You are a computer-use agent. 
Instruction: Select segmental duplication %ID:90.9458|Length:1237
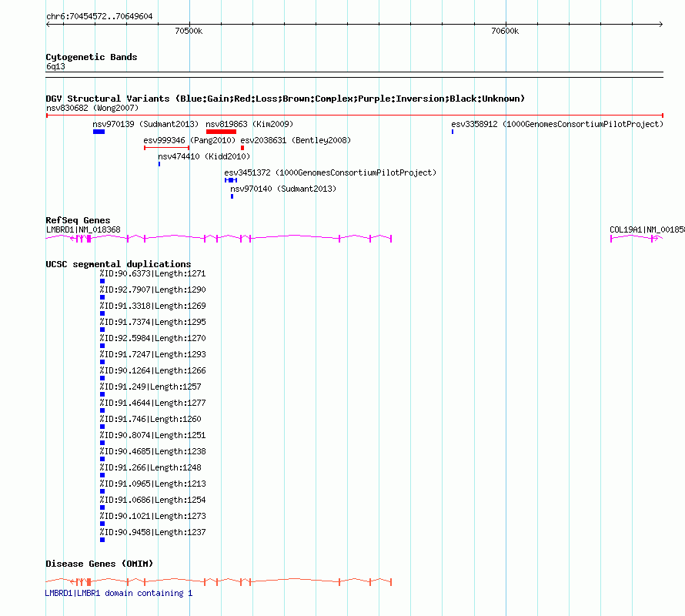pos(152,533)
